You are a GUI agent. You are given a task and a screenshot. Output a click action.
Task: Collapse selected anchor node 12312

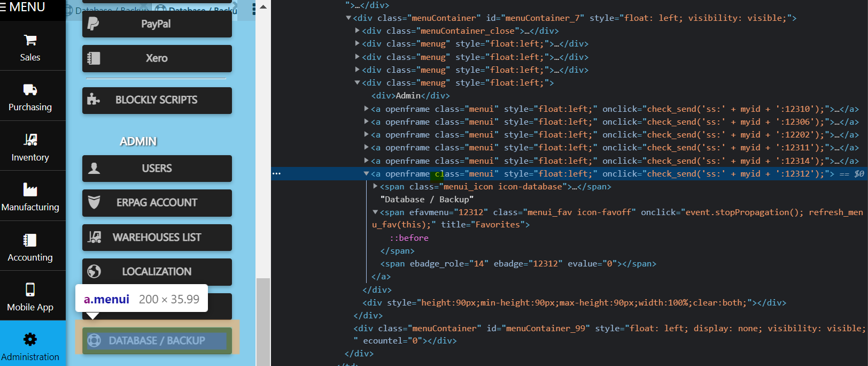[x=366, y=174]
